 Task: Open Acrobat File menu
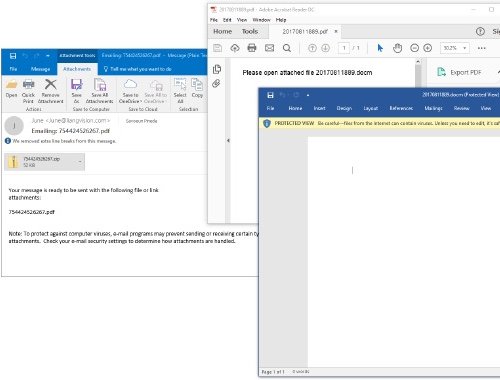(214, 20)
